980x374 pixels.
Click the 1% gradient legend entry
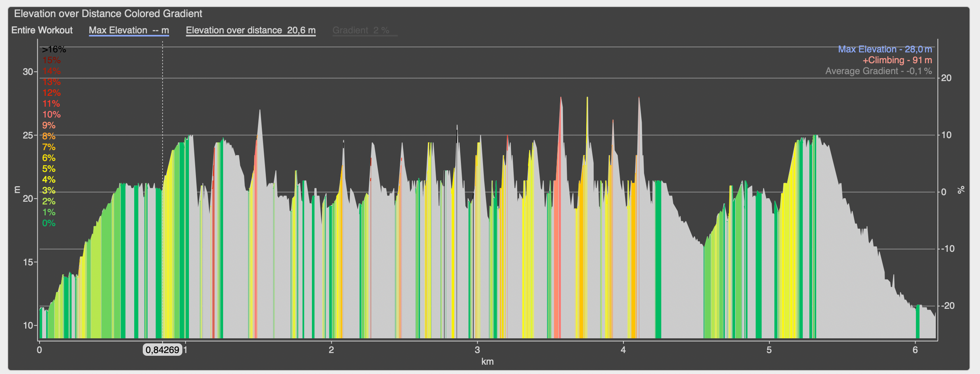coord(49,212)
